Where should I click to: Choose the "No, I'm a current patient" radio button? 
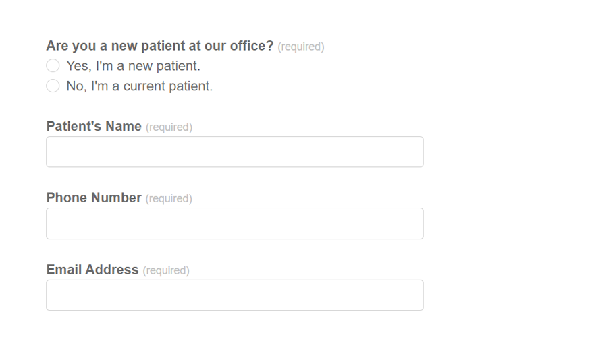pyautogui.click(x=53, y=86)
